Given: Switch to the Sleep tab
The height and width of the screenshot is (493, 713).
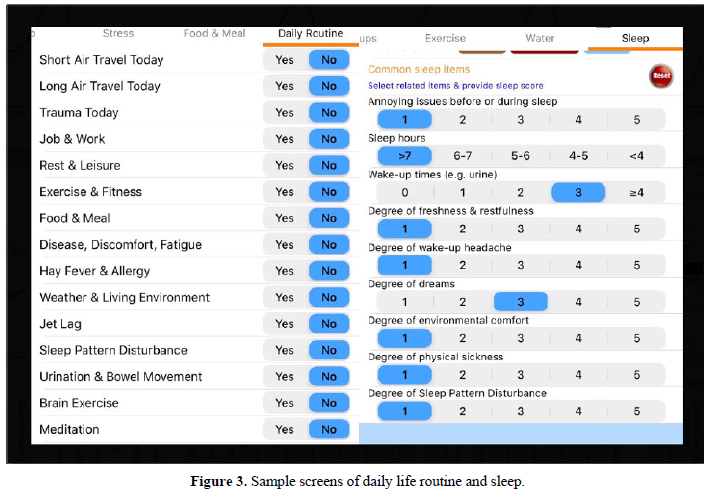Looking at the screenshot, I should click(635, 39).
